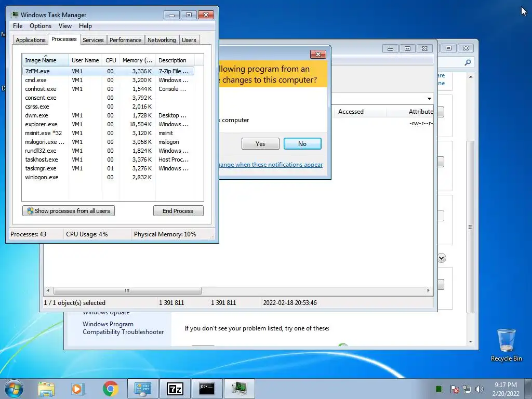This screenshot has width=532, height=399.
Task: Open the File menu in Task Manager
Action: coord(18,26)
